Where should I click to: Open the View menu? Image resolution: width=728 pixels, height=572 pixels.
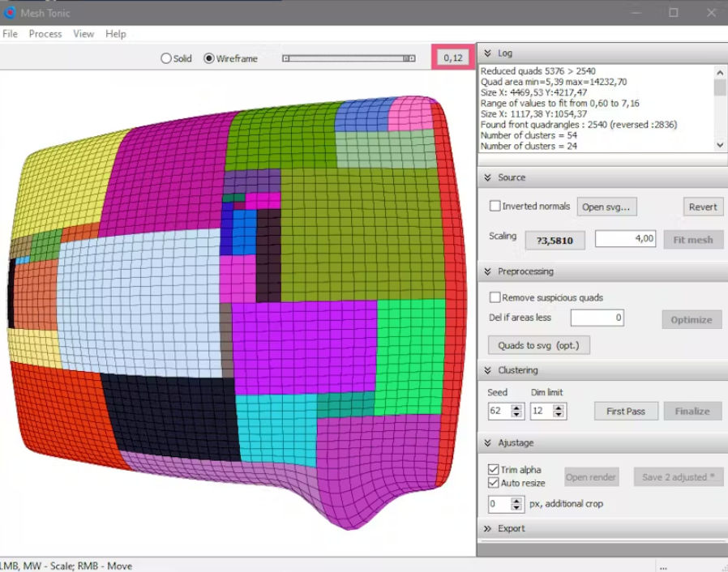point(84,34)
